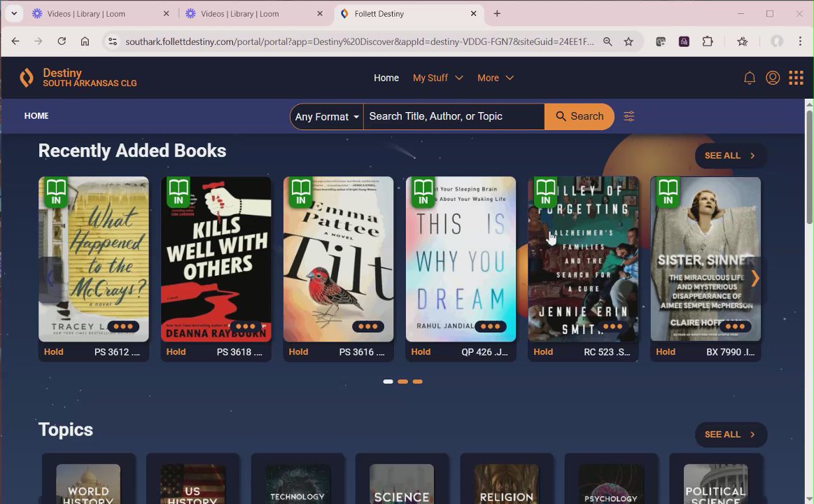This screenshot has width=814, height=504.
Task: Go to previous books with left carousel arrow
Action: pyautogui.click(x=50, y=279)
